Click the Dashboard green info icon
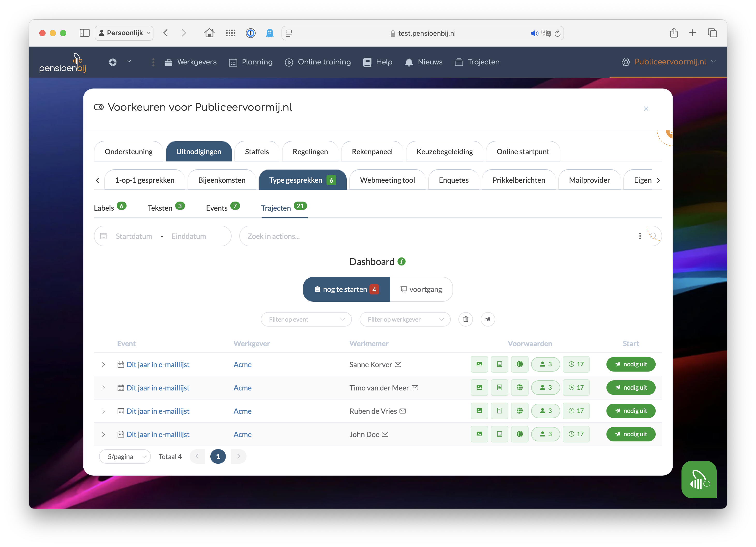Screen dimensions: 756x547 tap(402, 262)
